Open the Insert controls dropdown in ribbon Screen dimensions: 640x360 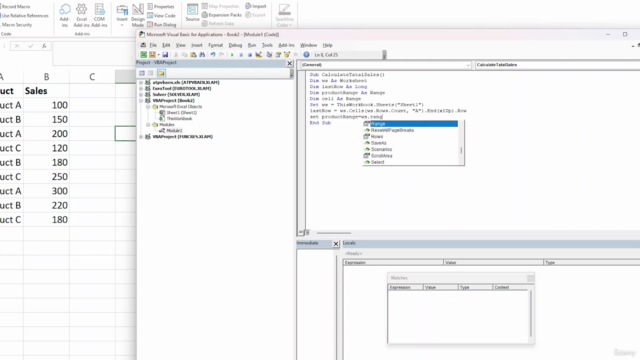pos(122,25)
